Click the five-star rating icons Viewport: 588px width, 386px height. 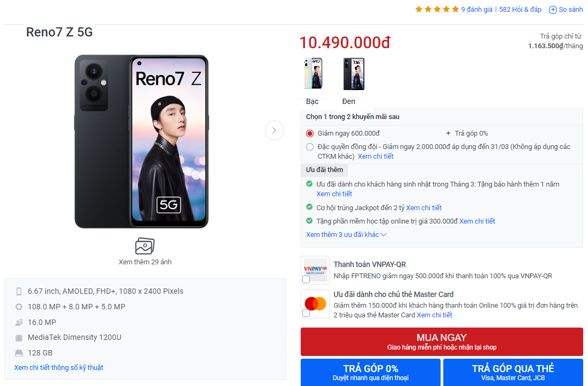(x=437, y=10)
